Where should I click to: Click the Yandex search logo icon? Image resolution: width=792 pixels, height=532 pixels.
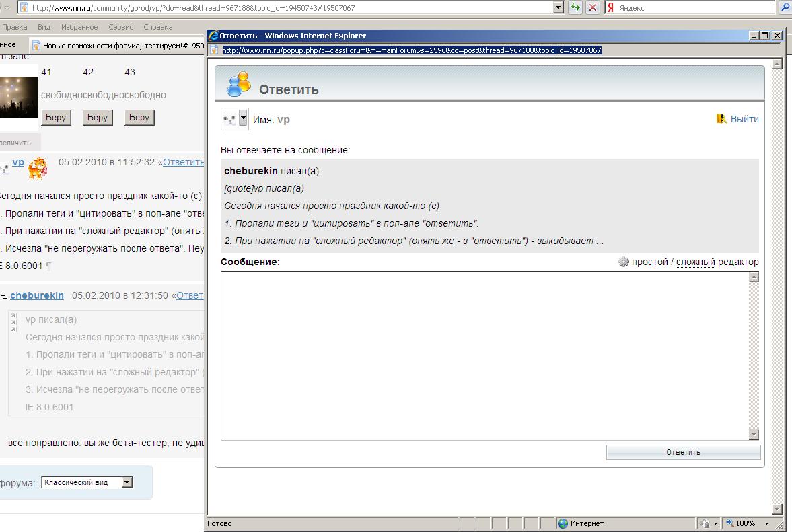[x=611, y=7]
